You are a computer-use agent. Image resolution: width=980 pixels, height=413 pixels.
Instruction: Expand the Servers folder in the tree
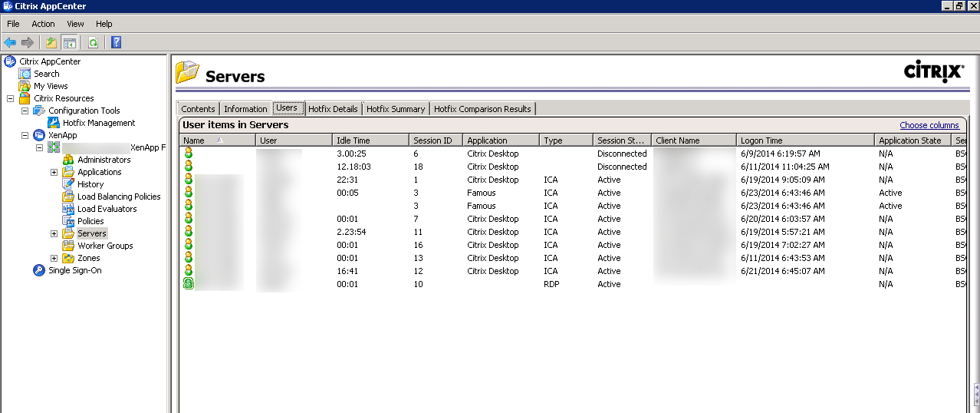(x=54, y=233)
